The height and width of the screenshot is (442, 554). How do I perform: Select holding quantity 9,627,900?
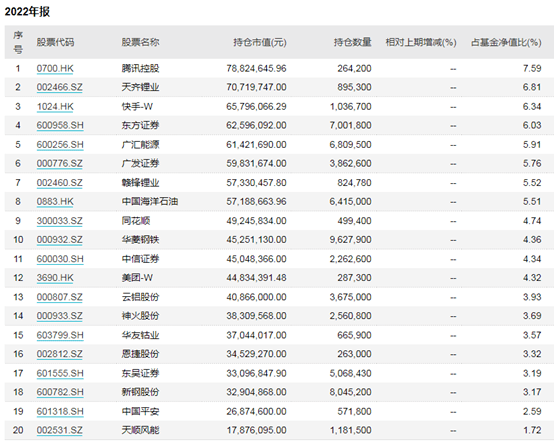[350, 240]
